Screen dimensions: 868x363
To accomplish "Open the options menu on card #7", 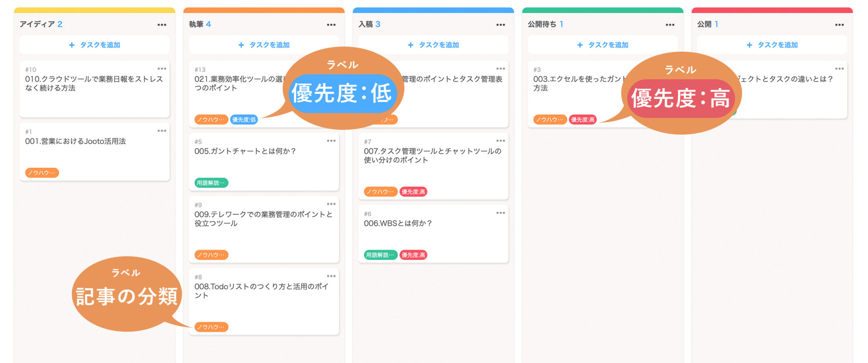I will tap(501, 141).
